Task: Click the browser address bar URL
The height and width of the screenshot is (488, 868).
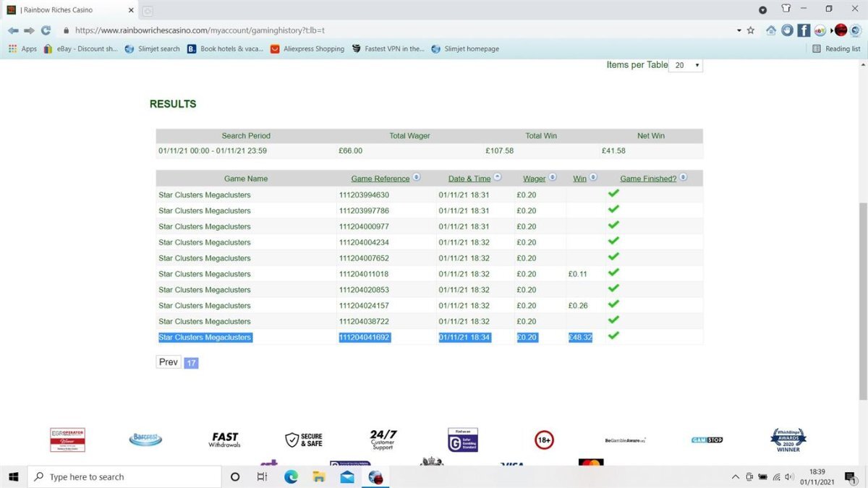Action: coord(200,31)
